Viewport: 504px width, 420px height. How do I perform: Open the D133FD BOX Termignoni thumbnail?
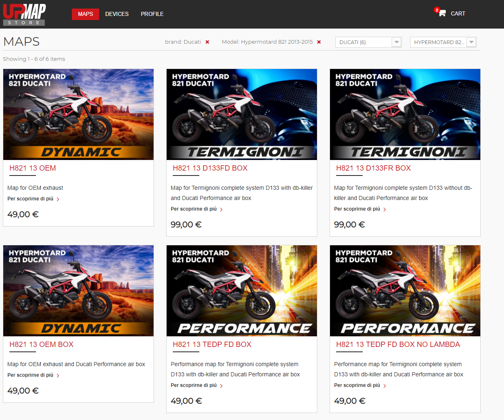tap(242, 114)
